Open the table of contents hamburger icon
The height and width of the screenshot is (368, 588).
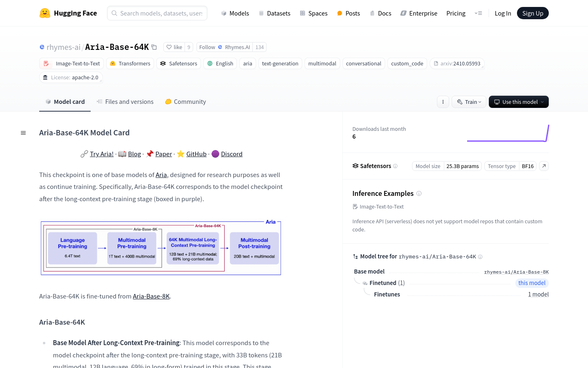[x=23, y=133]
